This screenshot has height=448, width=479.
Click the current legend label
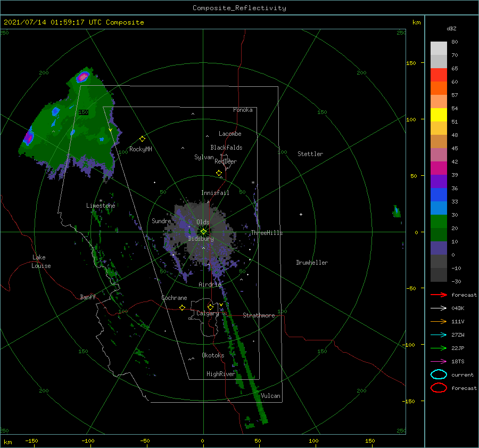463,375
